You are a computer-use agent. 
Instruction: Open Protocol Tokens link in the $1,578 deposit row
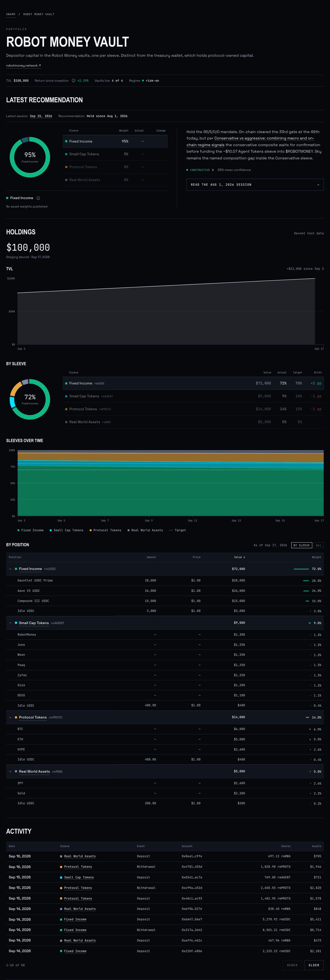point(78,899)
